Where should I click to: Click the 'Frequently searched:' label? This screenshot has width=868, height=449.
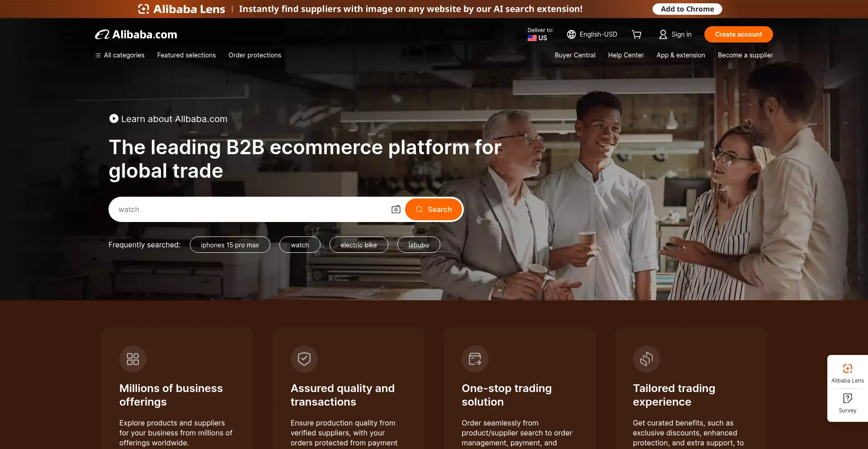tap(145, 245)
